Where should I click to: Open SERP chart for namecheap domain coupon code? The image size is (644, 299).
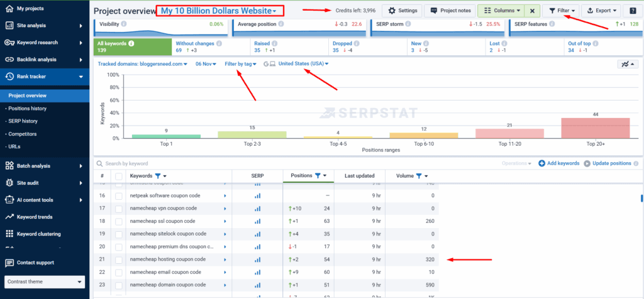point(257,285)
